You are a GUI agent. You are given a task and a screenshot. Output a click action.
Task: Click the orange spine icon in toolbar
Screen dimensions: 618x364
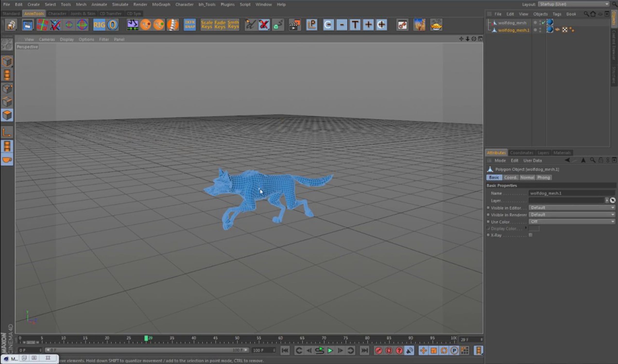(173, 25)
